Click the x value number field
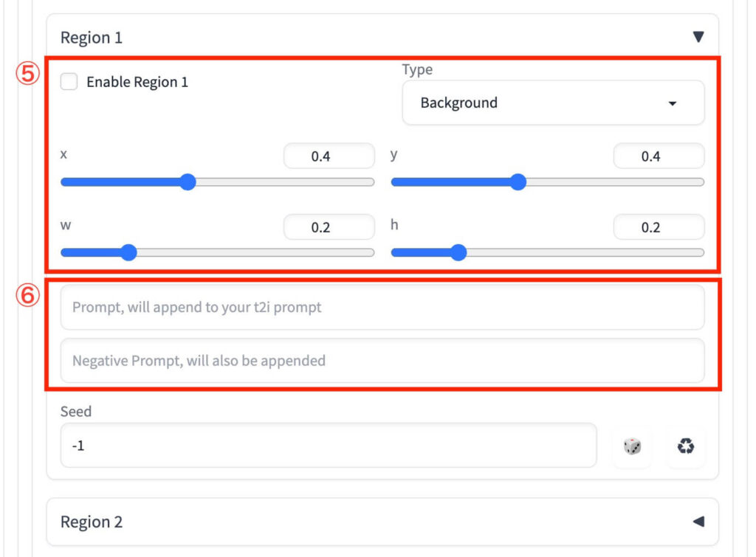 click(x=329, y=156)
